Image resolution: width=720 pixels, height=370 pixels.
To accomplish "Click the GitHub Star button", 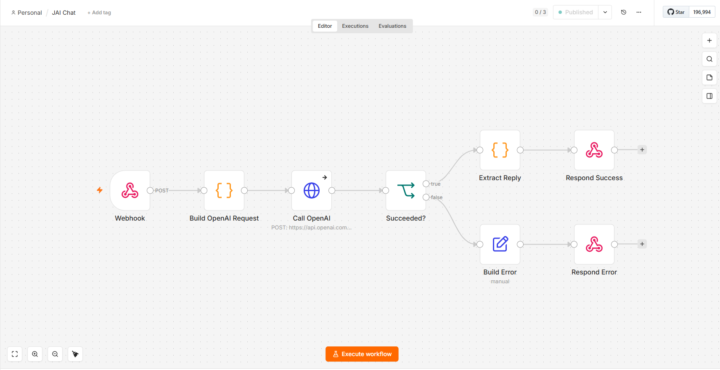I will coord(676,12).
